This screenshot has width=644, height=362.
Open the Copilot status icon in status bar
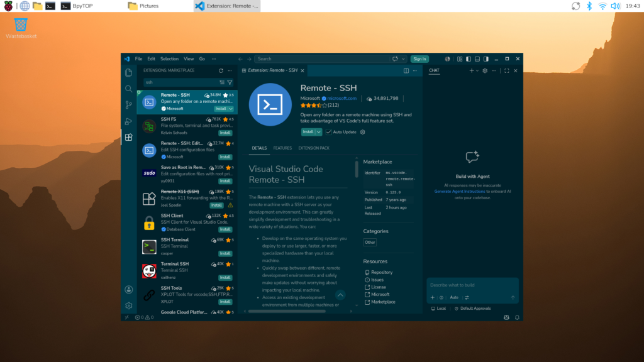[506, 317]
